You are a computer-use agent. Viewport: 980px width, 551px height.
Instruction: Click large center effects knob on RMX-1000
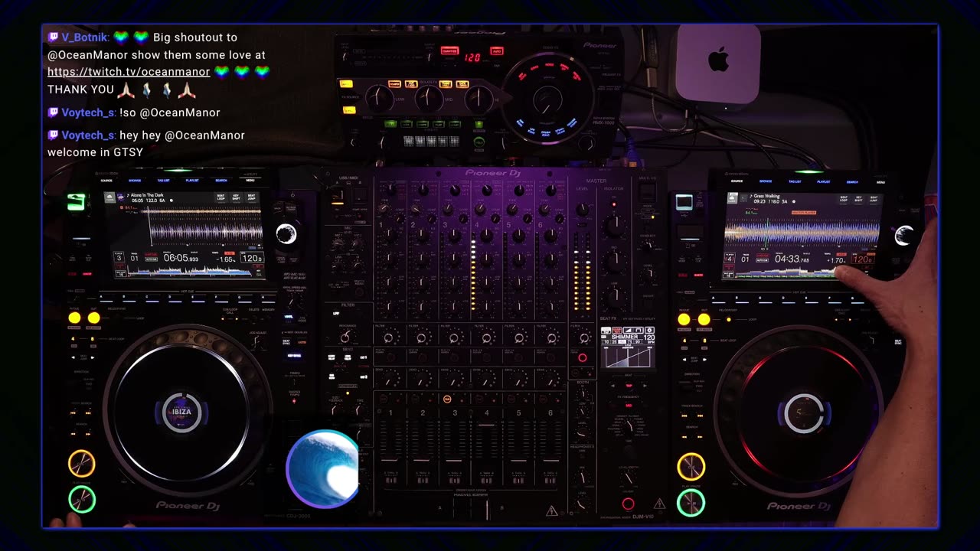[547, 99]
